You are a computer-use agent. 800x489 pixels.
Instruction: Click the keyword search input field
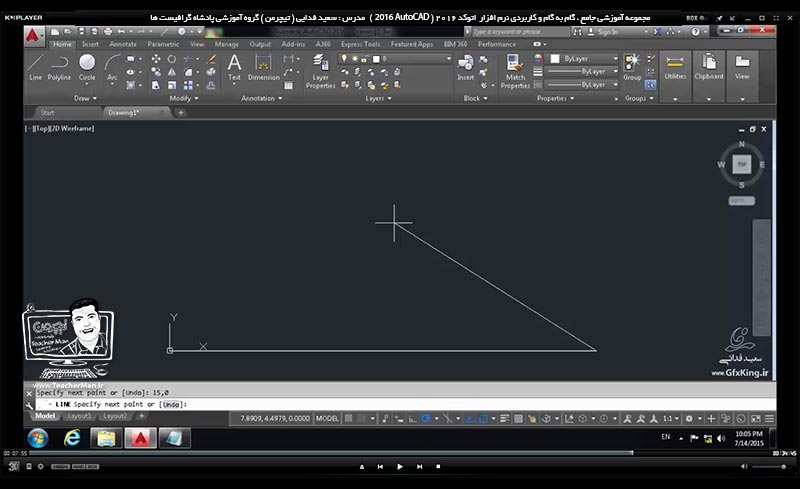coord(519,32)
